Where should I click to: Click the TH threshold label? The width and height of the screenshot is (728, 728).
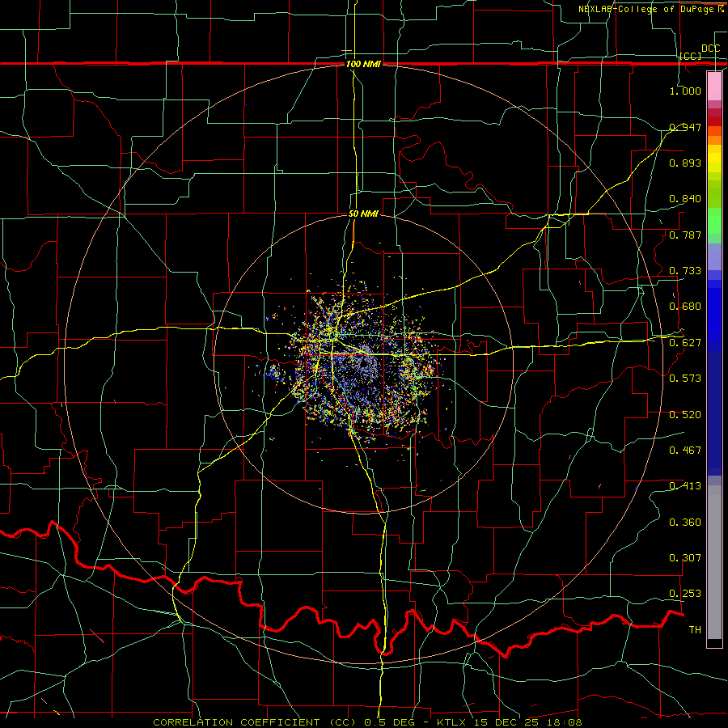(695, 630)
